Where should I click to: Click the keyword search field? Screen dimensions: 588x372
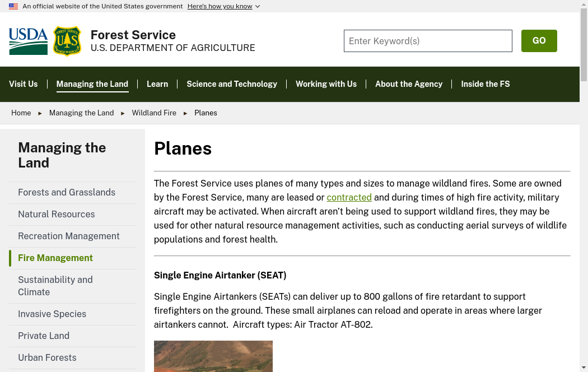[x=428, y=41]
